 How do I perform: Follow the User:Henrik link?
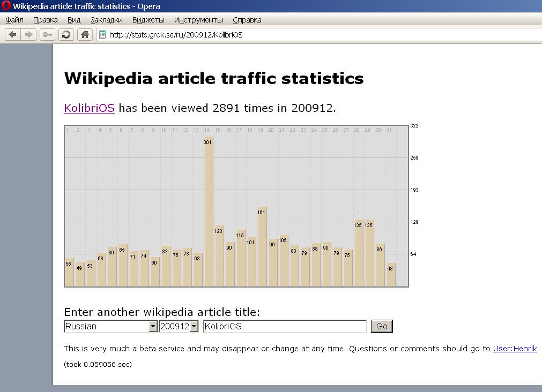point(515,349)
